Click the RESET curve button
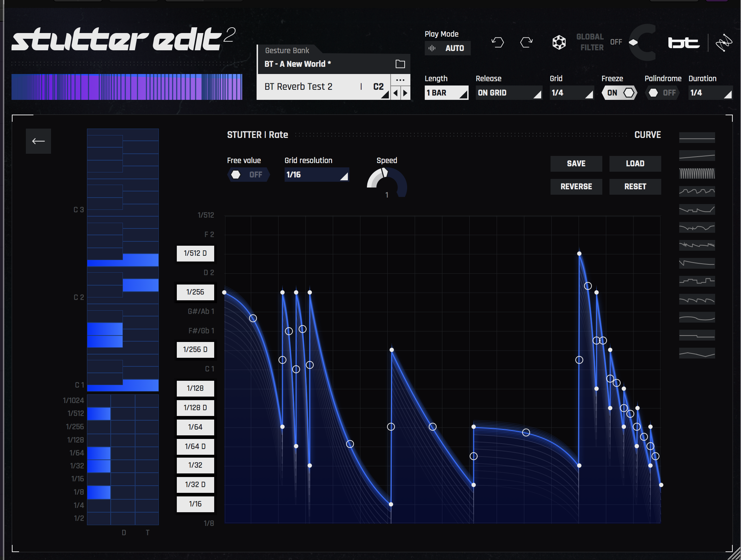The width and height of the screenshot is (741, 560). tap(635, 186)
